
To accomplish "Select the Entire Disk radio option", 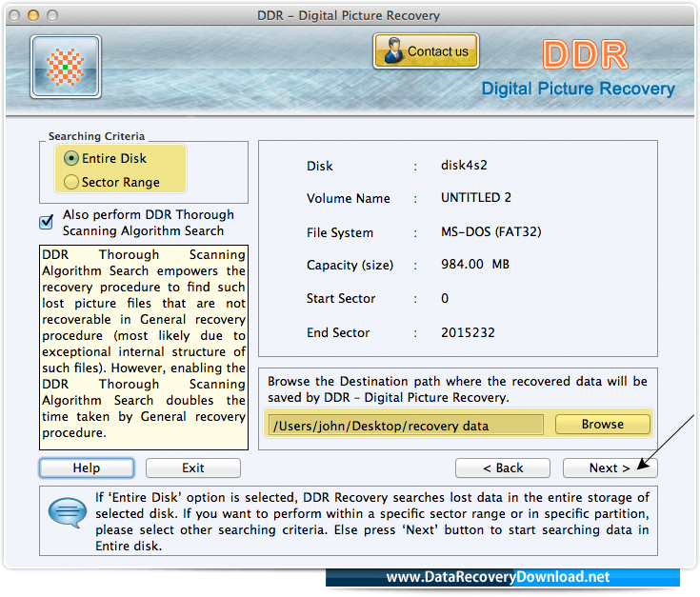I will point(71,158).
